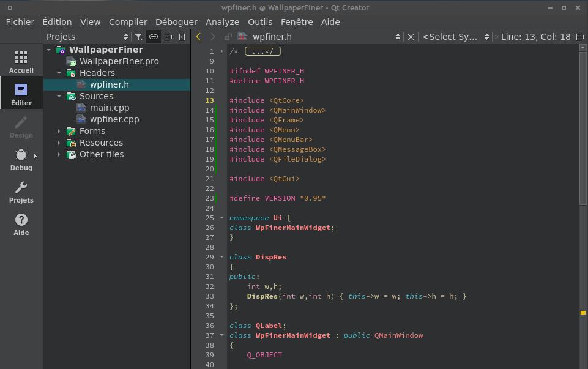Image resolution: width=588 pixels, height=369 pixels.
Task: Expand the Forms folder
Action: point(59,131)
